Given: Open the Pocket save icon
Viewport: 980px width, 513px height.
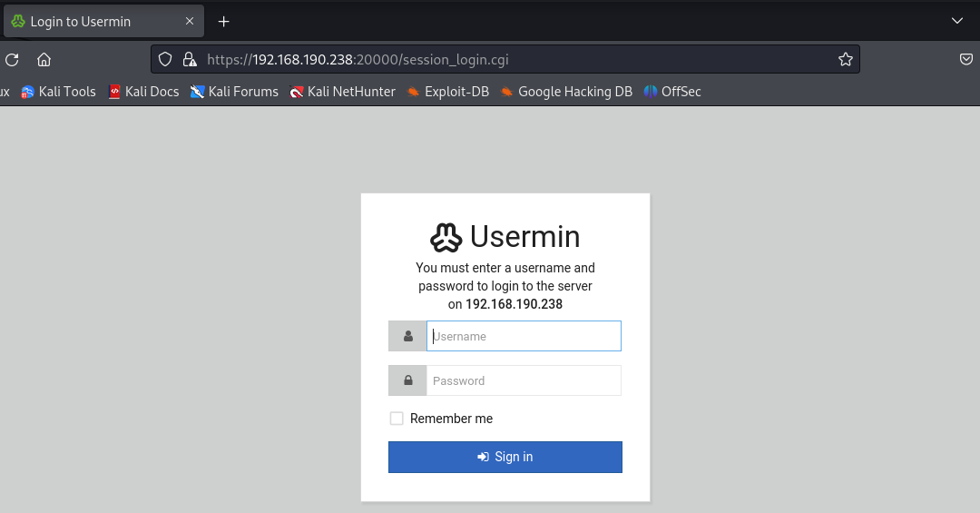Looking at the screenshot, I should point(965,59).
